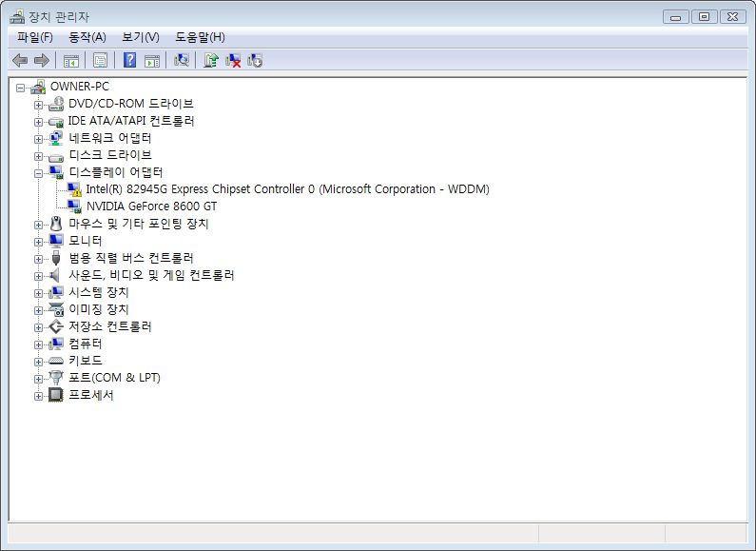This screenshot has width=756, height=551.
Task: Expand the 저장소 컨트롤러 node
Action: pyautogui.click(x=38, y=327)
